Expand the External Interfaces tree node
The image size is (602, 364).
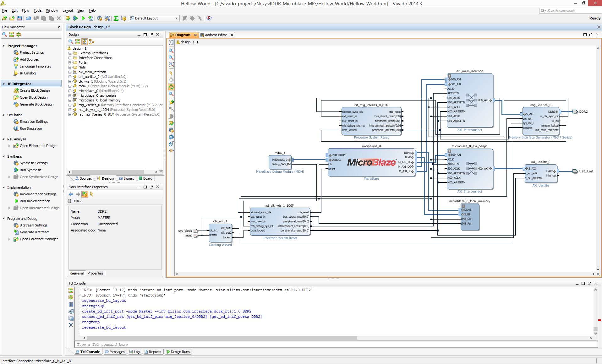point(70,53)
